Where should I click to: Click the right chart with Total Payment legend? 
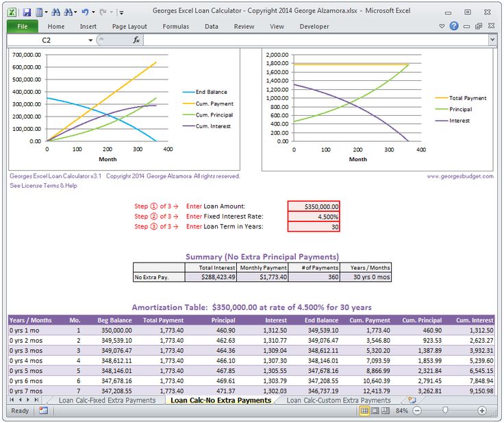pyautogui.click(x=377, y=110)
